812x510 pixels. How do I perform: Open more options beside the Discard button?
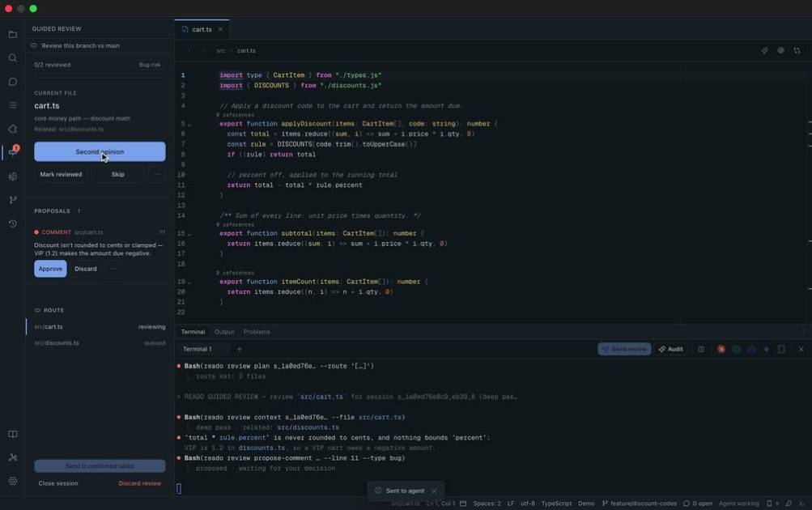113,269
